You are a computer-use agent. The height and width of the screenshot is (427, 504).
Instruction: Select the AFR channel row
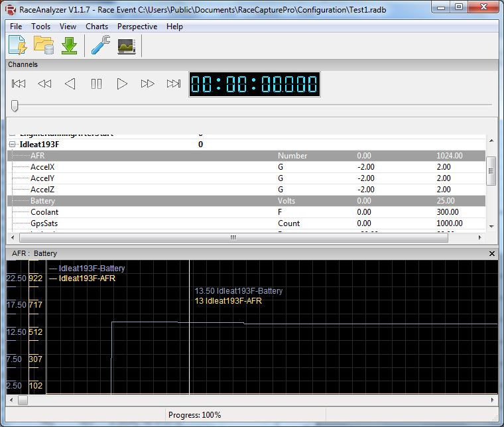point(246,156)
